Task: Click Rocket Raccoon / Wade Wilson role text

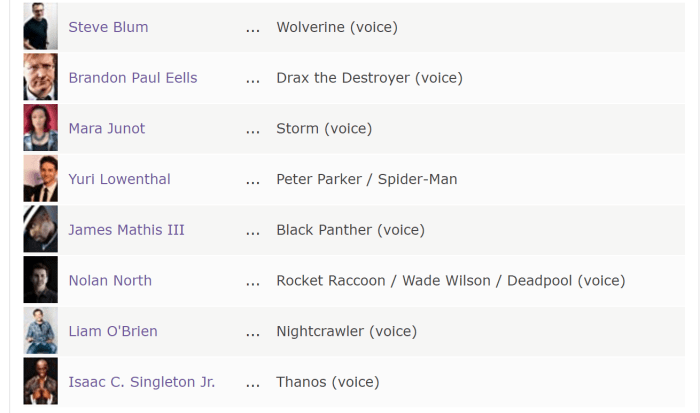Action: tap(383, 280)
